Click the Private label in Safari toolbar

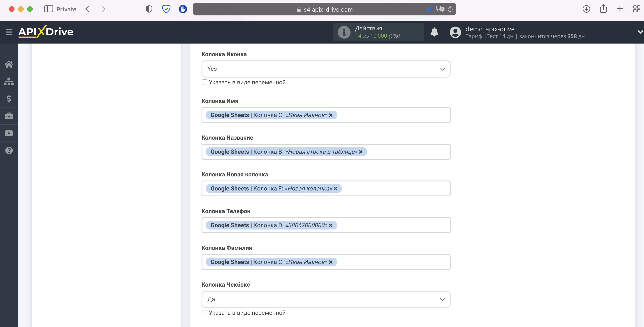pyautogui.click(x=66, y=9)
